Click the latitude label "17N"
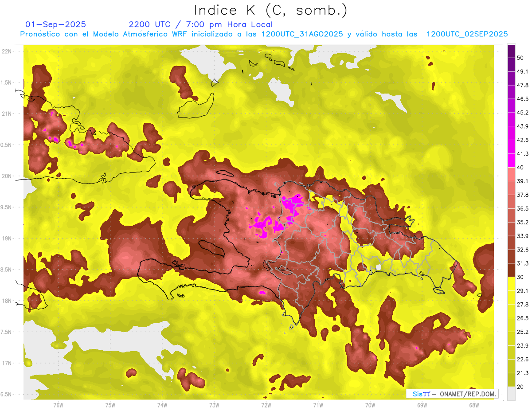The width and height of the screenshot is (532, 411). [7, 363]
